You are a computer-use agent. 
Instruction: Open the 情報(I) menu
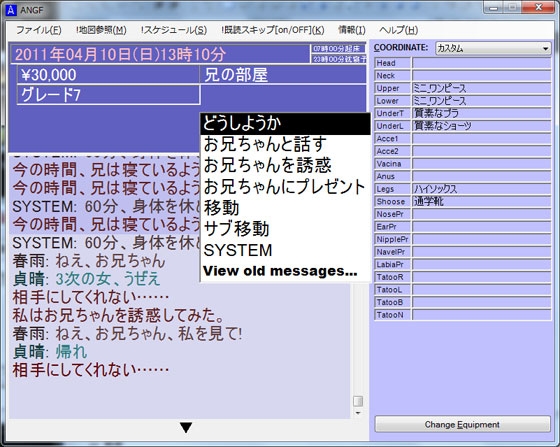(x=352, y=30)
